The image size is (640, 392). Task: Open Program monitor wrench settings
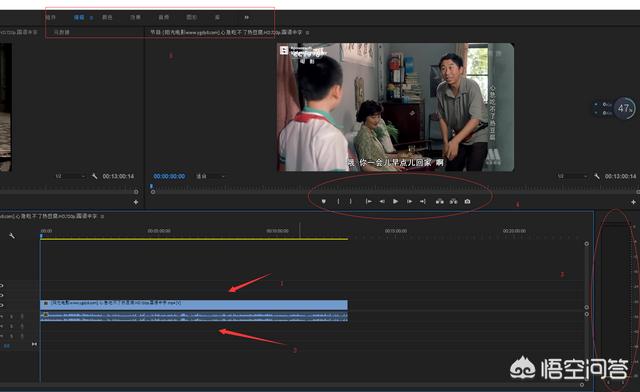tap(597, 176)
